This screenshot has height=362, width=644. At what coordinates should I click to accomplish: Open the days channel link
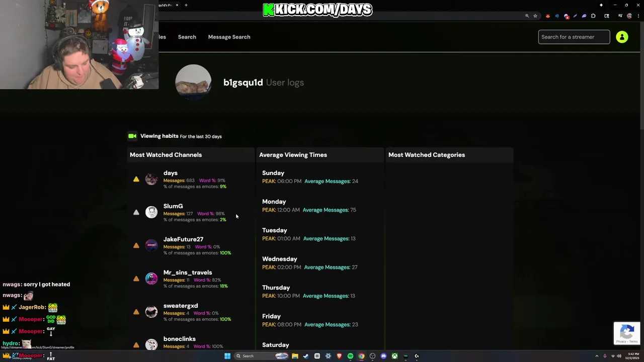(x=170, y=173)
